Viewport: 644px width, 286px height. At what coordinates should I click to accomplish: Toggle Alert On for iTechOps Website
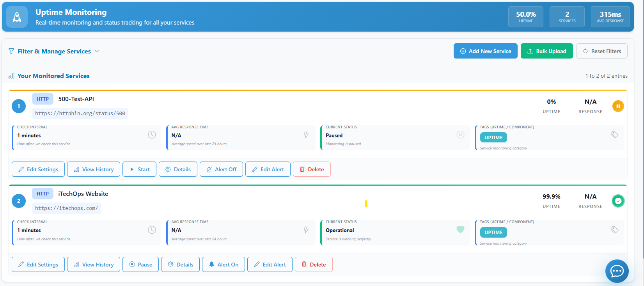click(x=223, y=265)
